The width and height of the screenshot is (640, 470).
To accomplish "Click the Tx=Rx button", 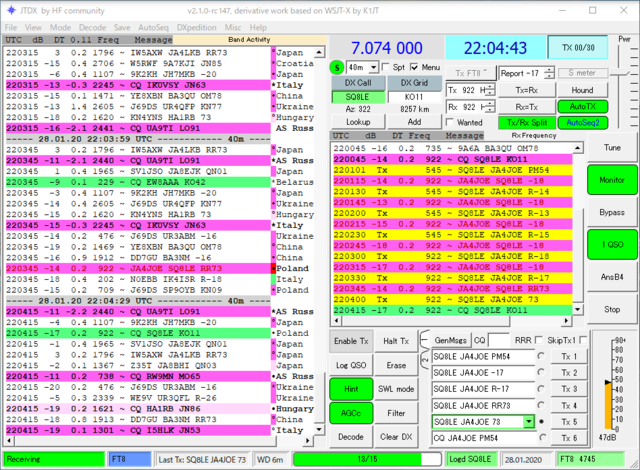I will point(527,90).
